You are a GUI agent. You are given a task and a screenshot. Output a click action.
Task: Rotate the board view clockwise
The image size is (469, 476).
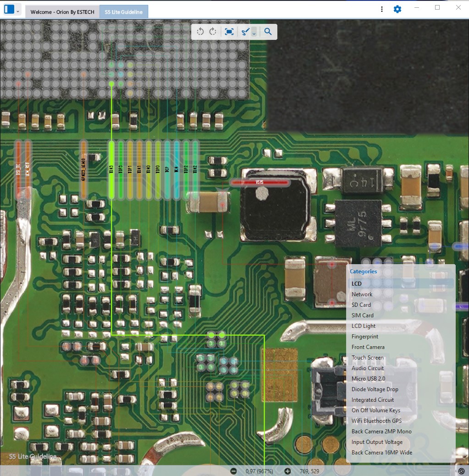click(x=213, y=32)
